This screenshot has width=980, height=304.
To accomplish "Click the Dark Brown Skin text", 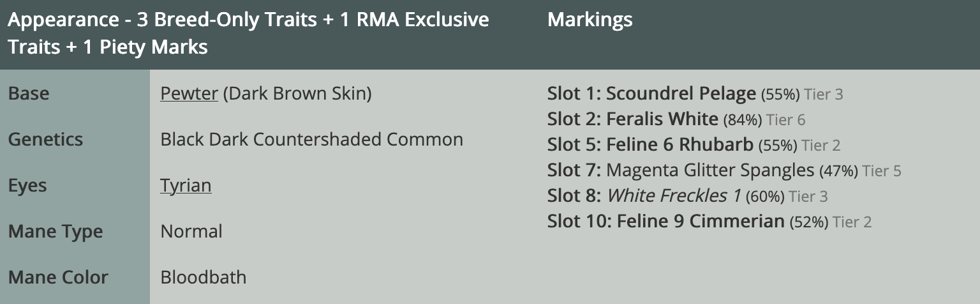I will (297, 94).
